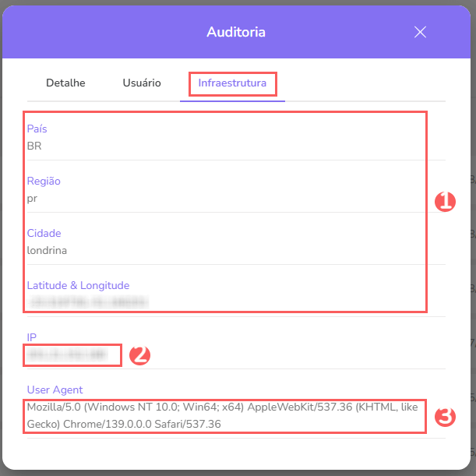This screenshot has width=476, height=476.
Task: Click the Auditoria dialog title
Action: (x=236, y=32)
